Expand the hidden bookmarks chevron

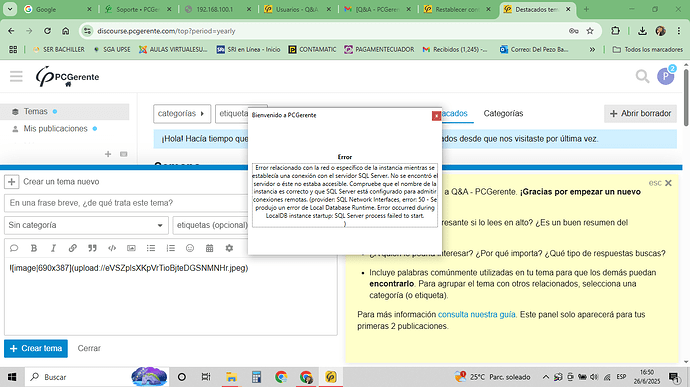[592, 49]
